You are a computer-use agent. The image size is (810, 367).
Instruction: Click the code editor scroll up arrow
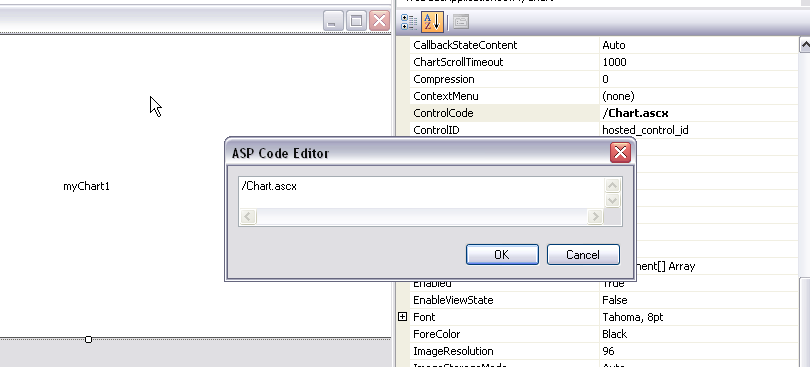[x=612, y=185]
